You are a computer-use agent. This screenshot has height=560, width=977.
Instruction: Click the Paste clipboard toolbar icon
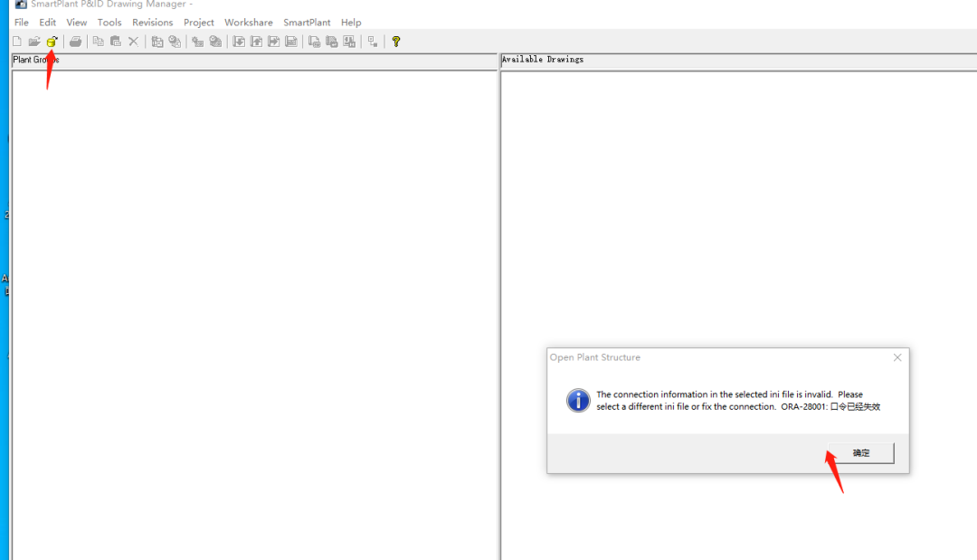[x=116, y=42]
